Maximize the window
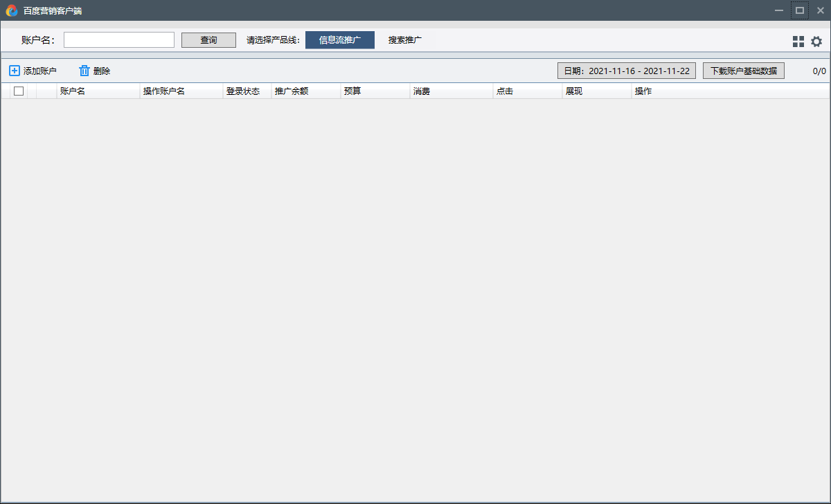 pos(800,10)
